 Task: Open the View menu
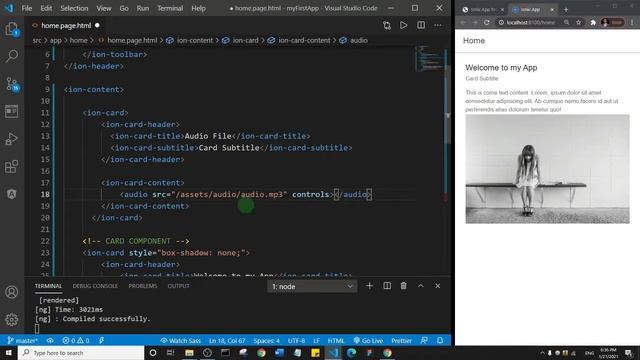click(104, 8)
